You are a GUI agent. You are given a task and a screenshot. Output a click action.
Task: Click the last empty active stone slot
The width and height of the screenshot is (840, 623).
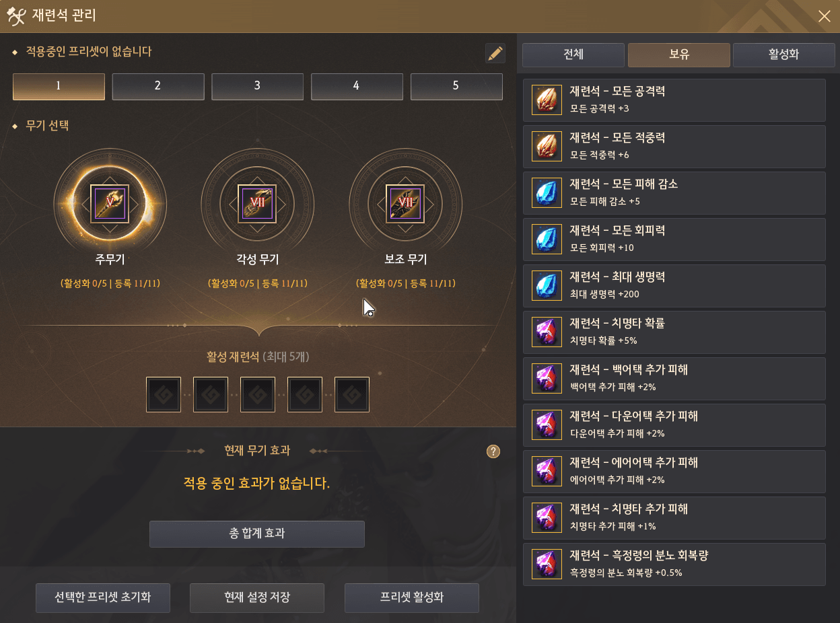tap(352, 395)
